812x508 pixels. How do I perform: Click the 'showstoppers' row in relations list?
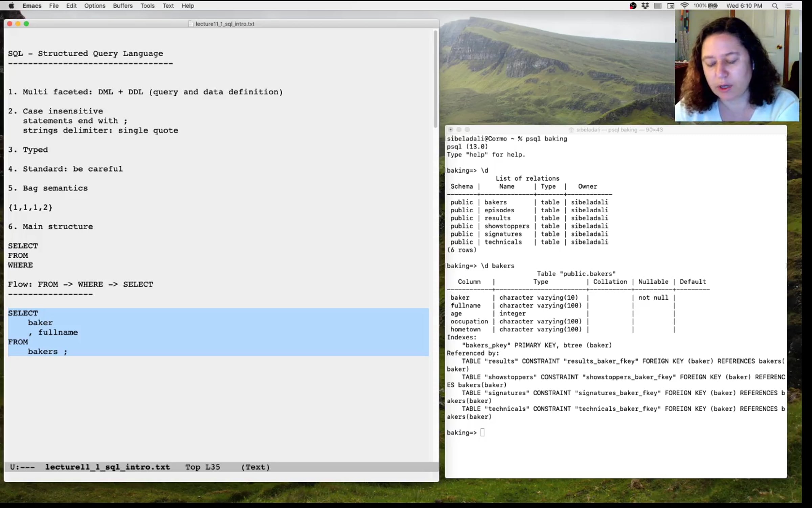pos(529,226)
